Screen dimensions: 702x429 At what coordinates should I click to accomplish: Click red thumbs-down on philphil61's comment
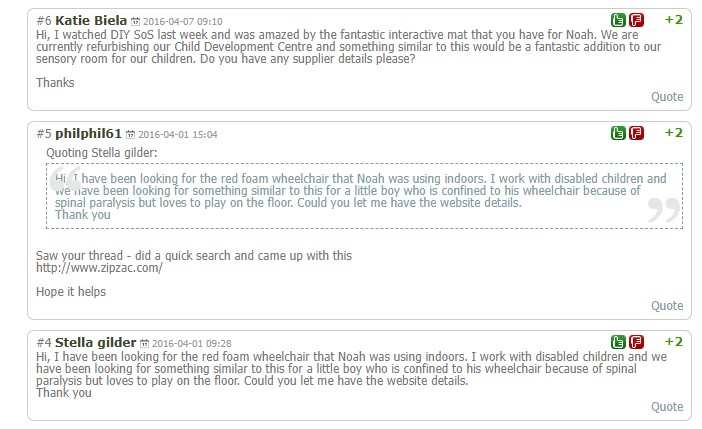637,133
